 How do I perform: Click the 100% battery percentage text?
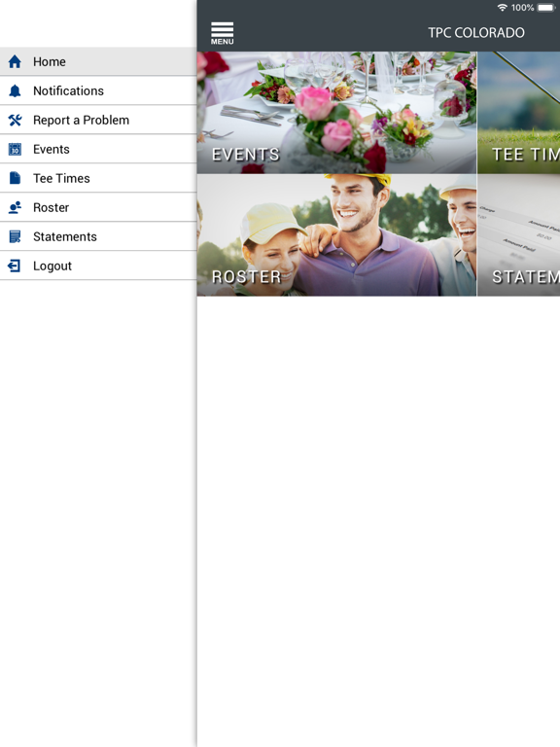522,8
